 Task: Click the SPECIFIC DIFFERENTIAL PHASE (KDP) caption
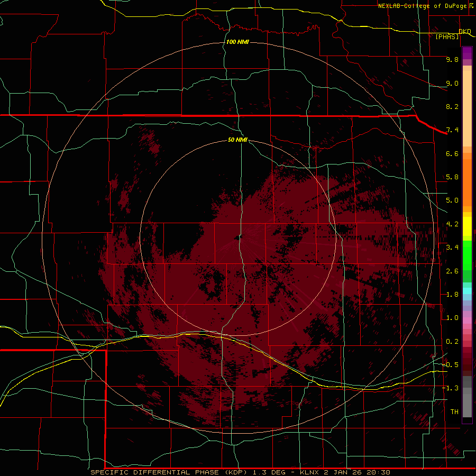pyautogui.click(x=169, y=472)
